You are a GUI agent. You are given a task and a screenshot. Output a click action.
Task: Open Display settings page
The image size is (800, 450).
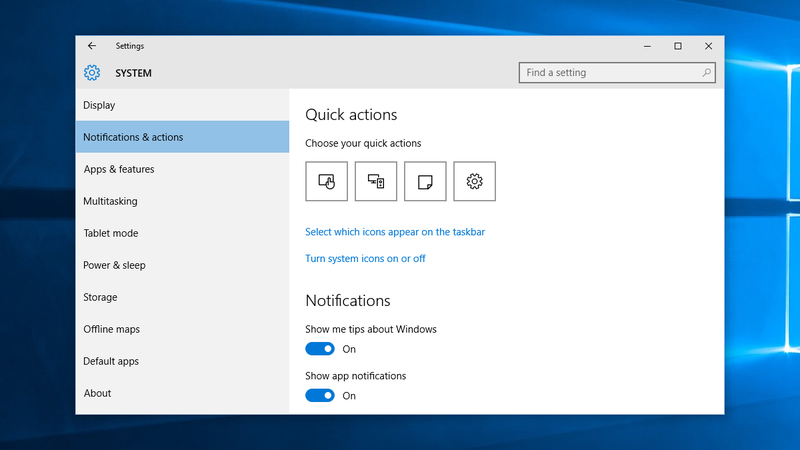(182, 105)
